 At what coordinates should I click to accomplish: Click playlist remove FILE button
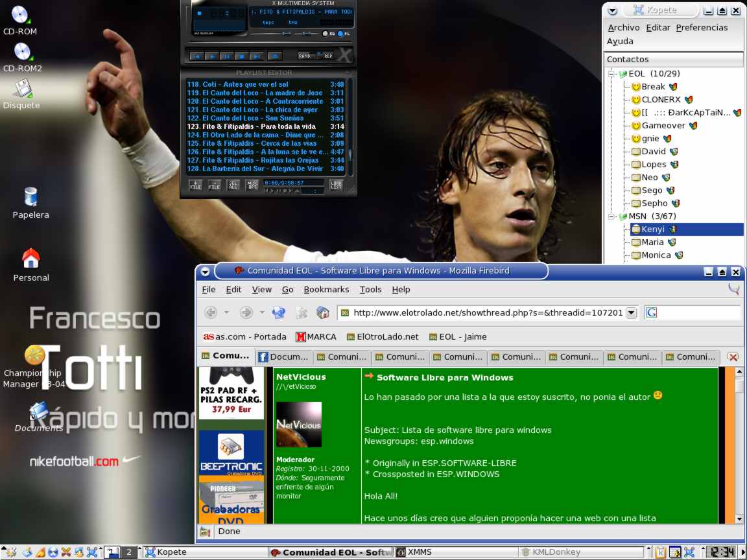point(215,185)
